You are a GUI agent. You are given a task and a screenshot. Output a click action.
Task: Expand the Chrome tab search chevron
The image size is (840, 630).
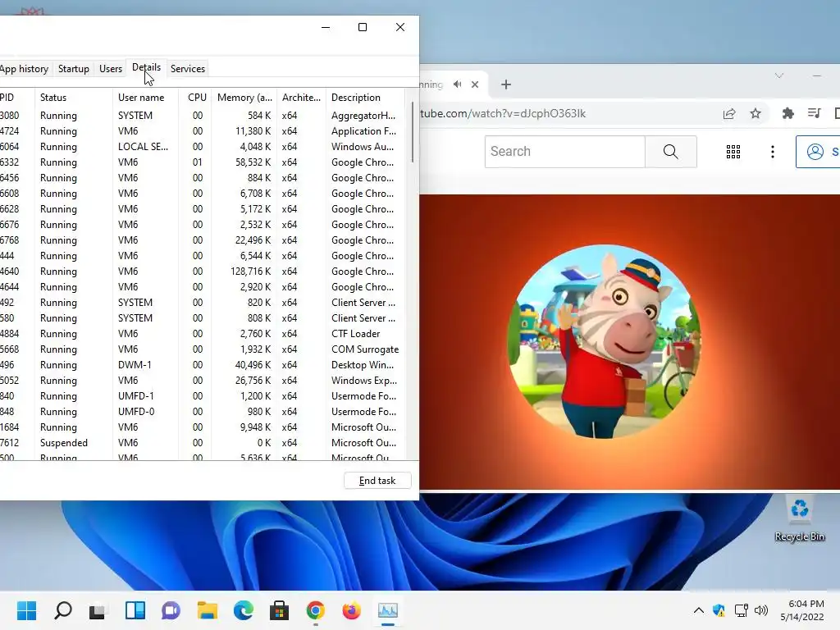point(779,75)
